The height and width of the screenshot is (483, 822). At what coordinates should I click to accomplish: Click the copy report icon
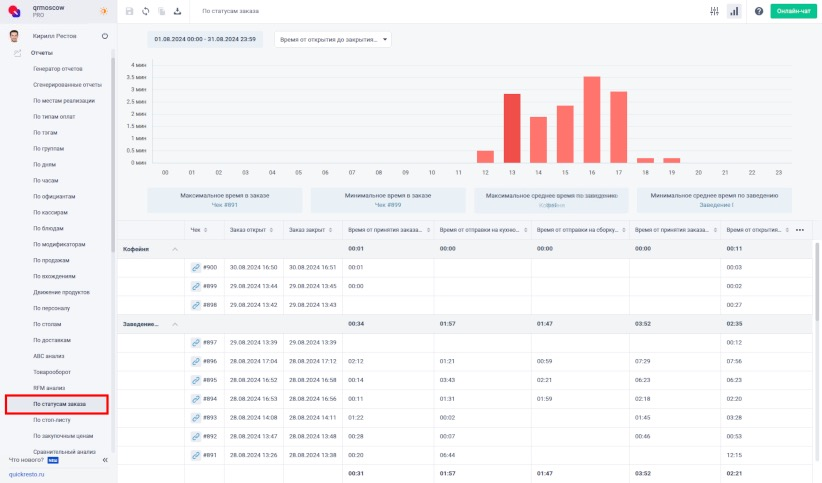tap(161, 11)
